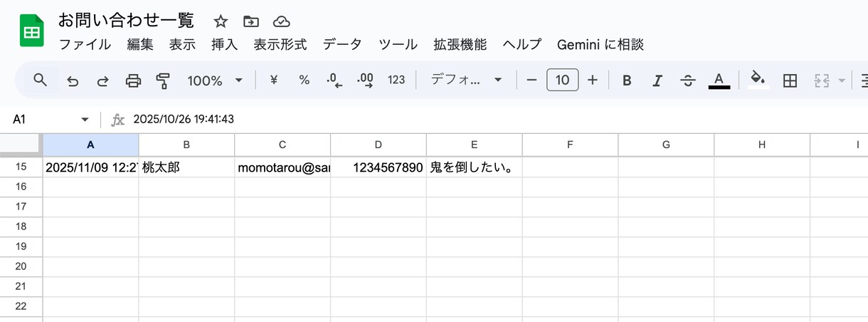This screenshot has height=322, width=868.
Task: Toggle bold formatting
Action: pyautogui.click(x=627, y=80)
